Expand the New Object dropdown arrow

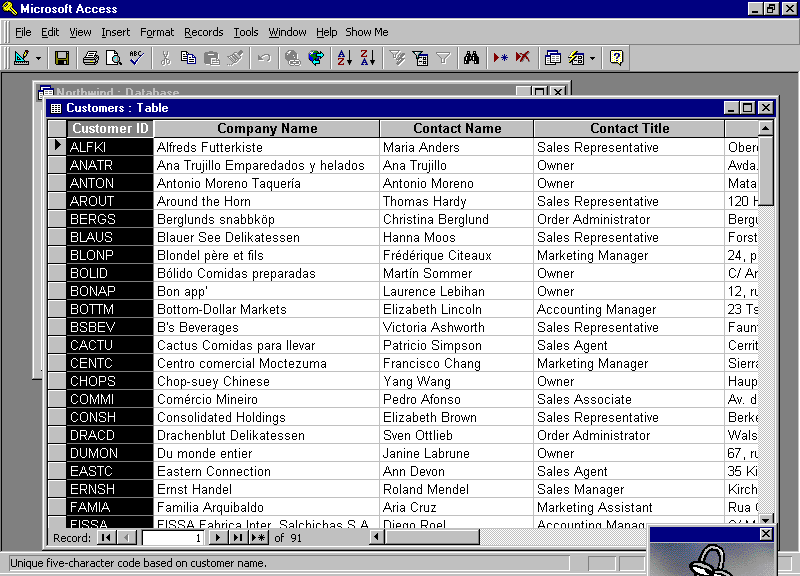592,58
